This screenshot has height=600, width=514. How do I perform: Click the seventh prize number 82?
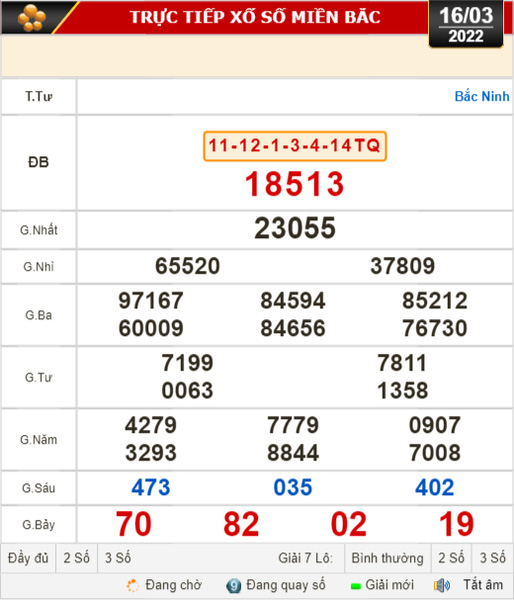241,524
